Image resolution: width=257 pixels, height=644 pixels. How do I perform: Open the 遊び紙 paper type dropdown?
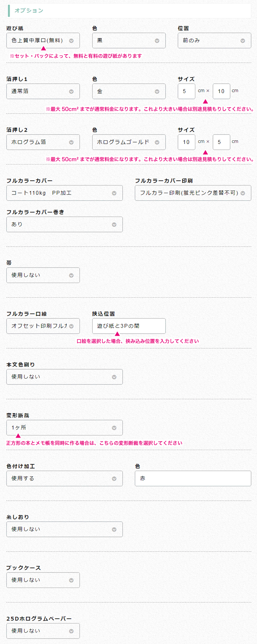click(x=43, y=40)
